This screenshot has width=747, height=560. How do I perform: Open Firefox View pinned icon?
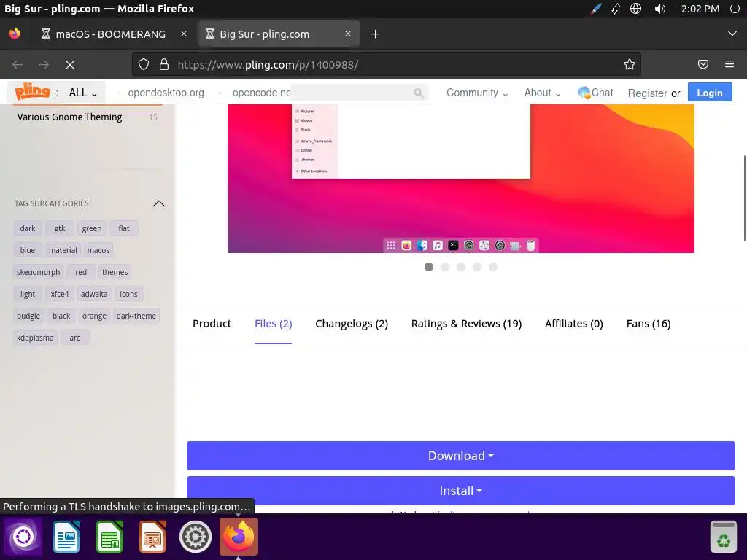click(15, 34)
